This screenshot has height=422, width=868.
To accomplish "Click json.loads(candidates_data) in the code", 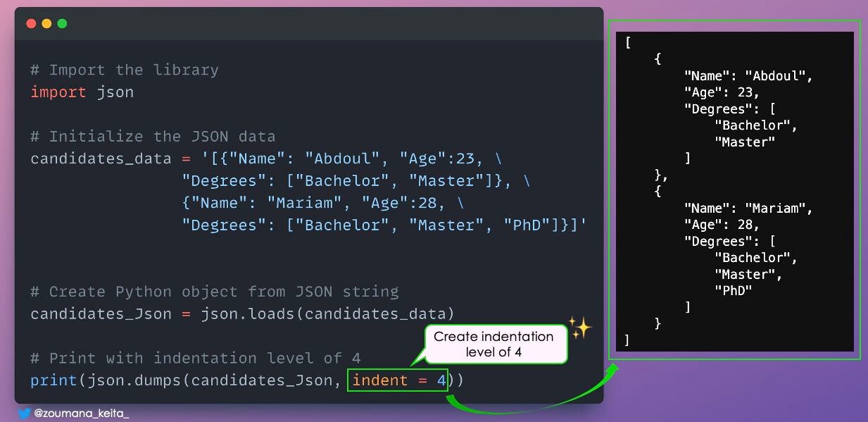I will pyautogui.click(x=327, y=314).
